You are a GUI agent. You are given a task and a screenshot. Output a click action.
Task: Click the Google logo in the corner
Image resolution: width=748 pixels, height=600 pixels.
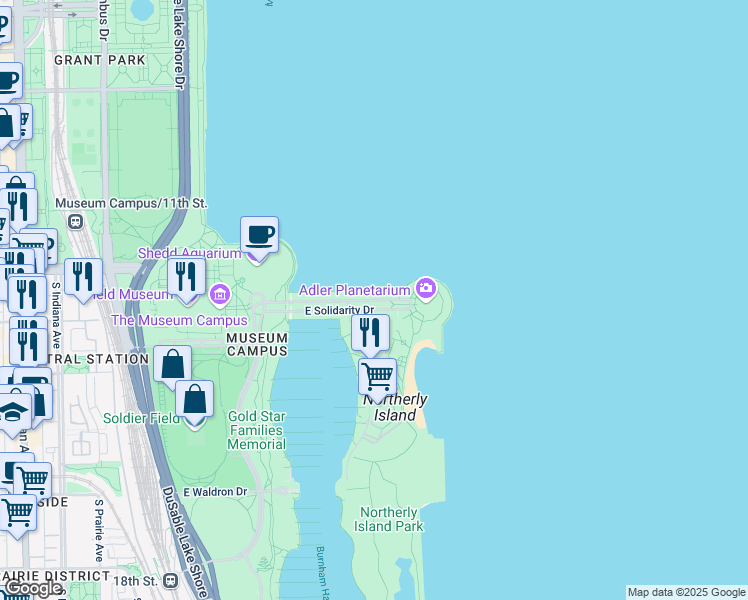pyautogui.click(x=33, y=588)
